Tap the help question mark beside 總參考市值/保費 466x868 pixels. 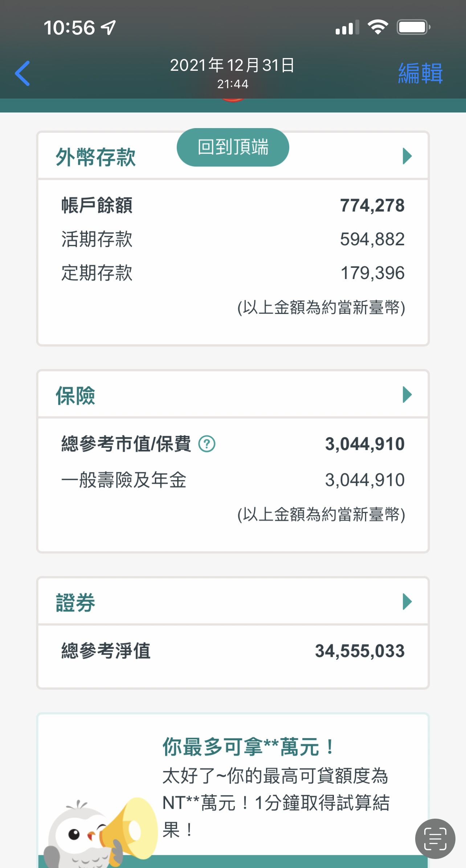point(207,444)
